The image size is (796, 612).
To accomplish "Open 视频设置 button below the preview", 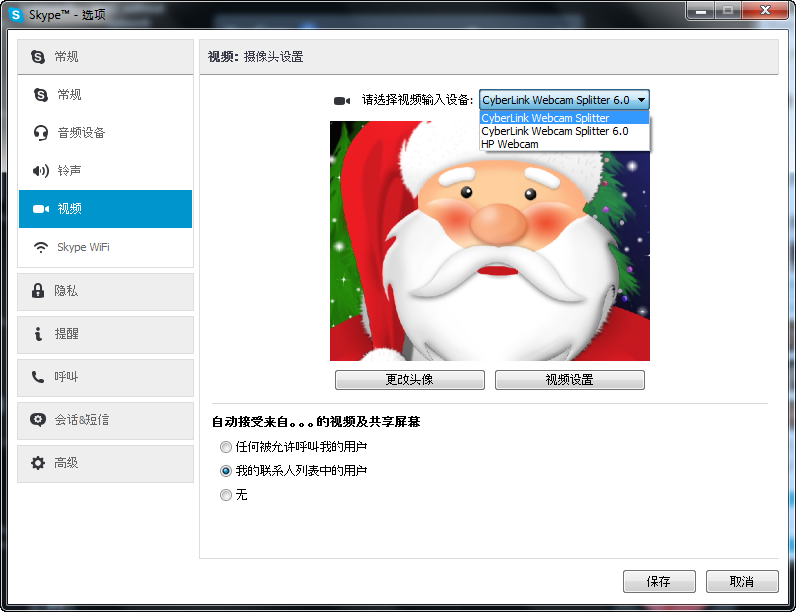I will [570, 380].
